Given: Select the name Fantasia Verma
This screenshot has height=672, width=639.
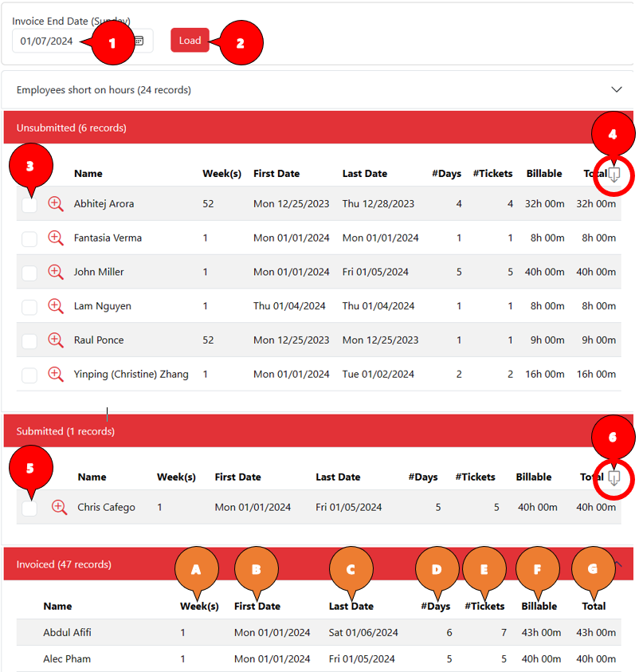Looking at the screenshot, I should coord(108,238).
